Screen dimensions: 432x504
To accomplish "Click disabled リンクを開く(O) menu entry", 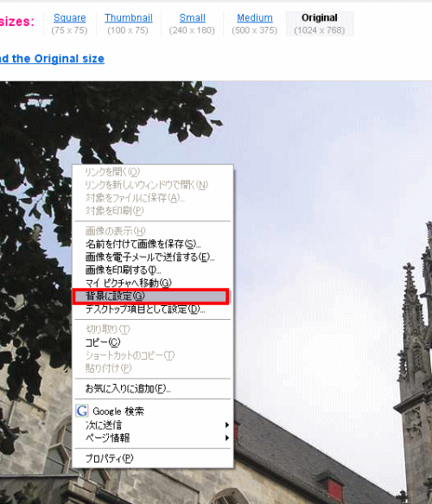I will 153,172.
